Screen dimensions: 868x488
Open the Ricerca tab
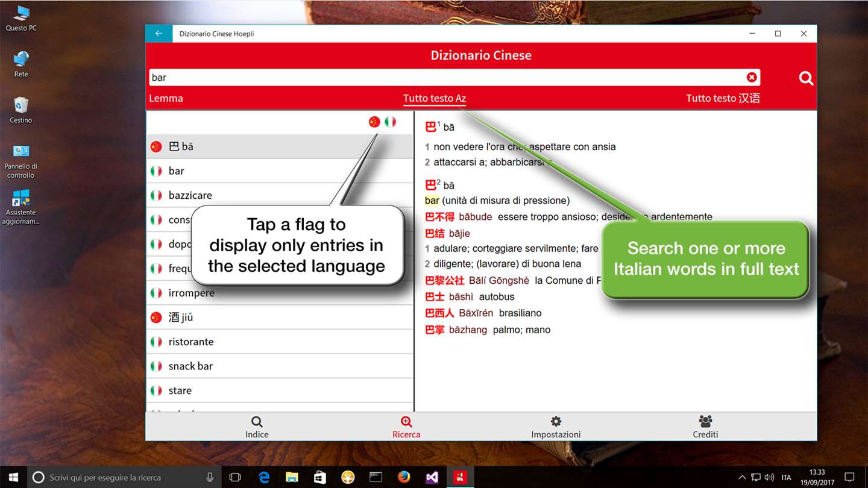pyautogui.click(x=406, y=427)
